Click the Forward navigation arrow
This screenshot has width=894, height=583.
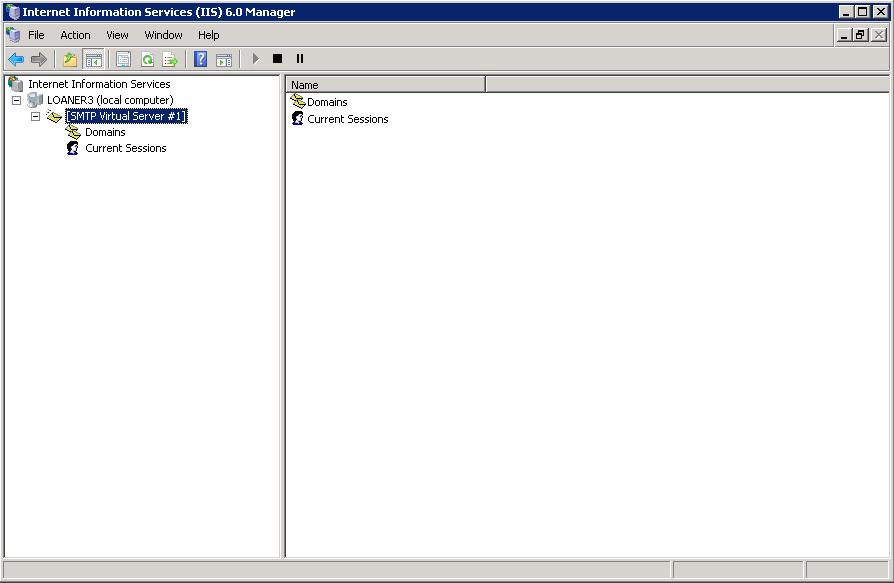(x=40, y=58)
